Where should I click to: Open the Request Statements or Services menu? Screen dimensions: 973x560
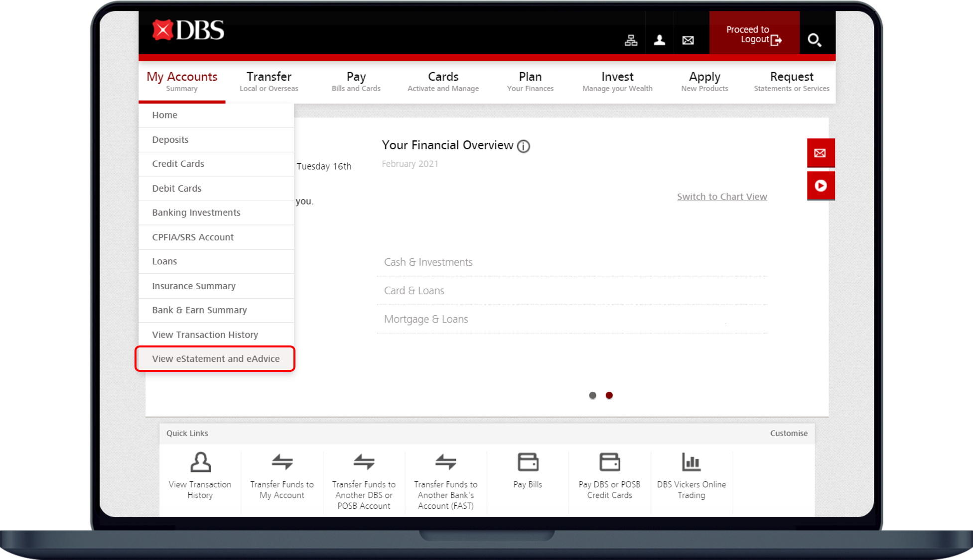[x=792, y=82]
